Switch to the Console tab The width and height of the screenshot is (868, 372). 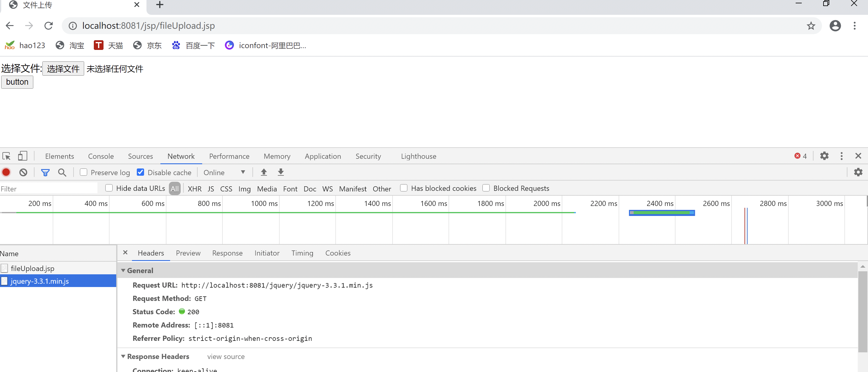[x=101, y=156]
